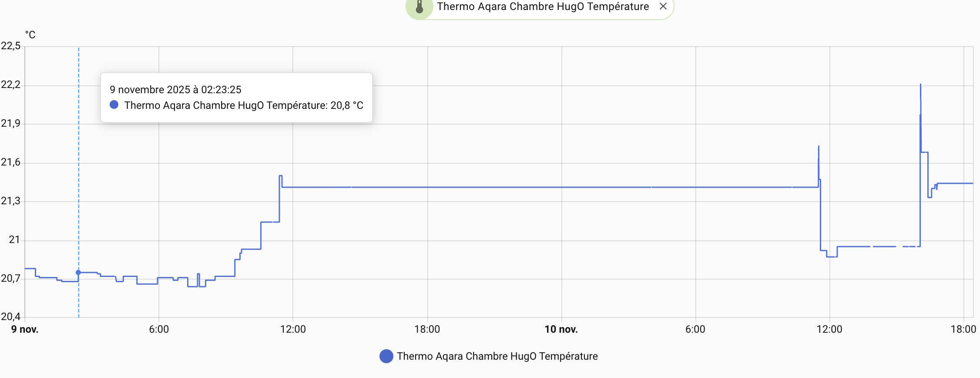Click the '20,4' y-axis label

pos(11,317)
